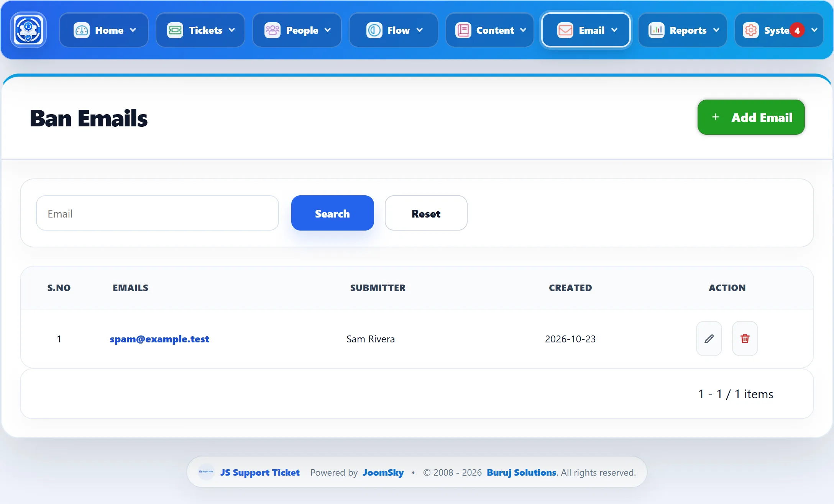Expand the People menu chevron
Viewport: 834px width, 504px height.
coord(328,30)
